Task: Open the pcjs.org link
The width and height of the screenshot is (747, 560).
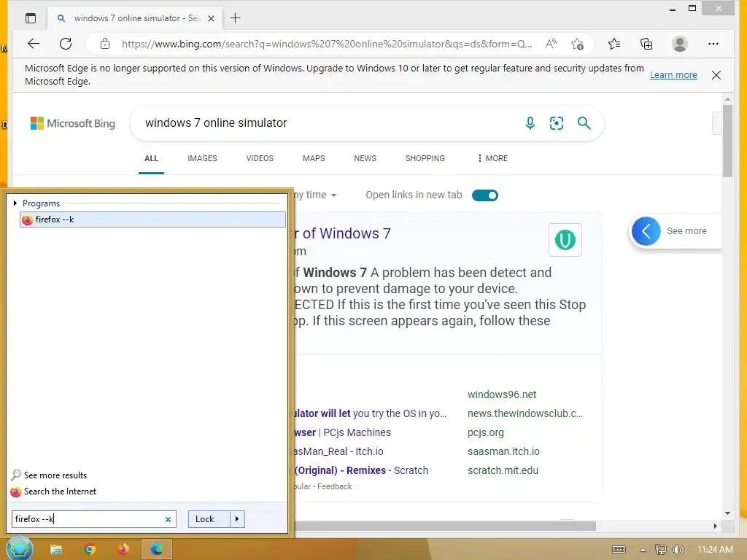Action: pyautogui.click(x=485, y=433)
